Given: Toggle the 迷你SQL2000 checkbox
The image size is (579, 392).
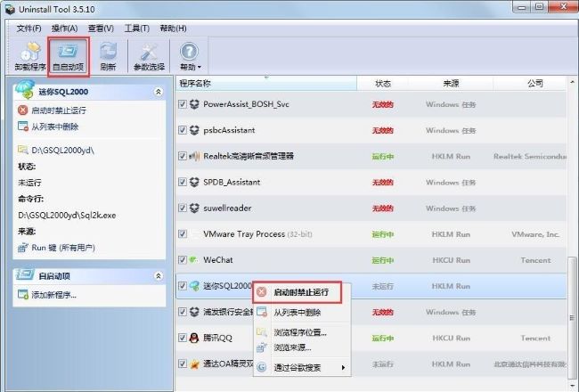Looking at the screenshot, I should click(x=183, y=286).
